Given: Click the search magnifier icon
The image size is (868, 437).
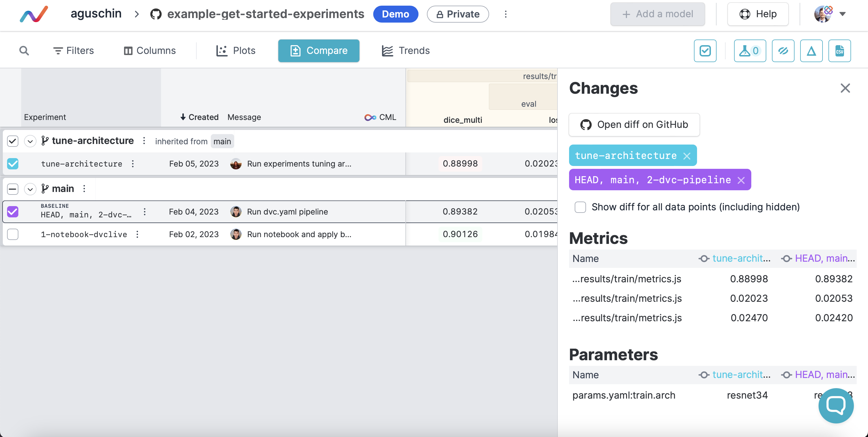Looking at the screenshot, I should pyautogui.click(x=24, y=51).
